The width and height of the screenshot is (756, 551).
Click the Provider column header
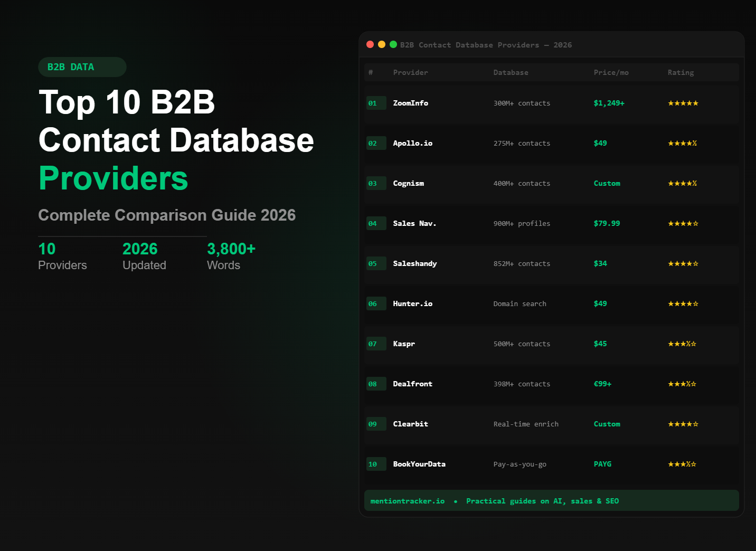pos(411,72)
